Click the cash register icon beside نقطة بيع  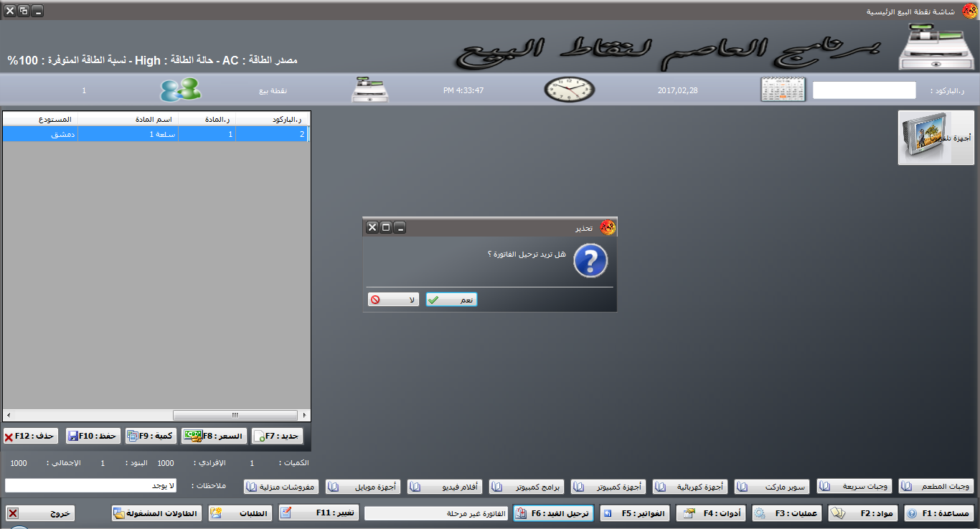click(369, 90)
